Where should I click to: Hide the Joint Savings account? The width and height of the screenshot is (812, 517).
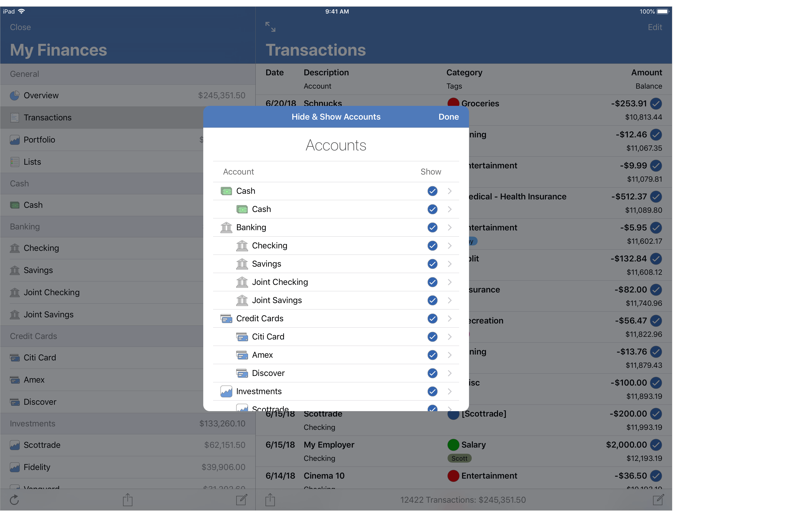pos(432,300)
